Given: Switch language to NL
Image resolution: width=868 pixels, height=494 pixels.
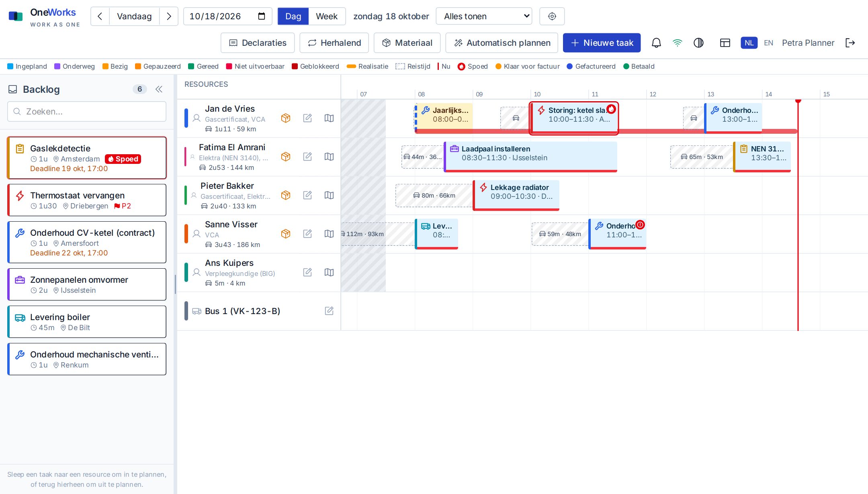Looking at the screenshot, I should click(749, 43).
